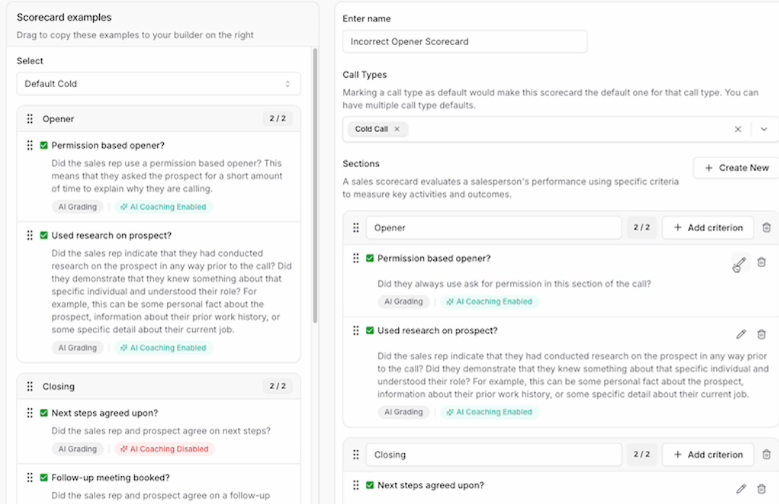Viewport: 779px width, 504px height.
Task: Delete the Used research on prospect criterion
Action: click(761, 334)
